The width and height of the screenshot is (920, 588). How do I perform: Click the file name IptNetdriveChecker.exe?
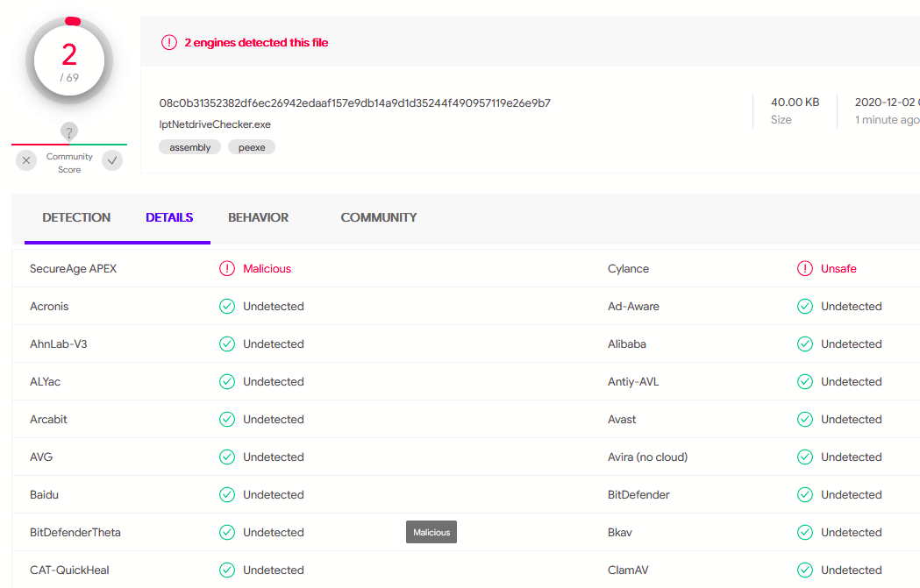215,124
